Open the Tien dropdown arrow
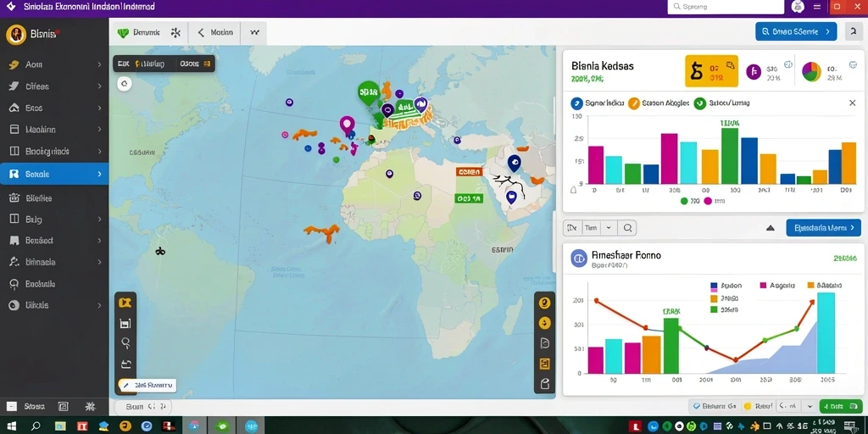The height and width of the screenshot is (434, 868). (x=609, y=227)
